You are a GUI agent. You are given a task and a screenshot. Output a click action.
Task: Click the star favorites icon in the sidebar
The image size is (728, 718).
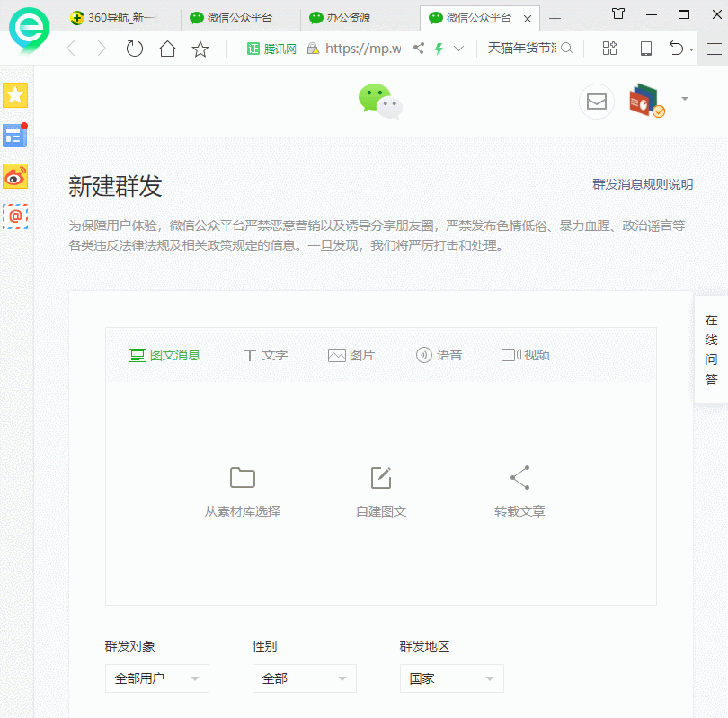pos(15,93)
